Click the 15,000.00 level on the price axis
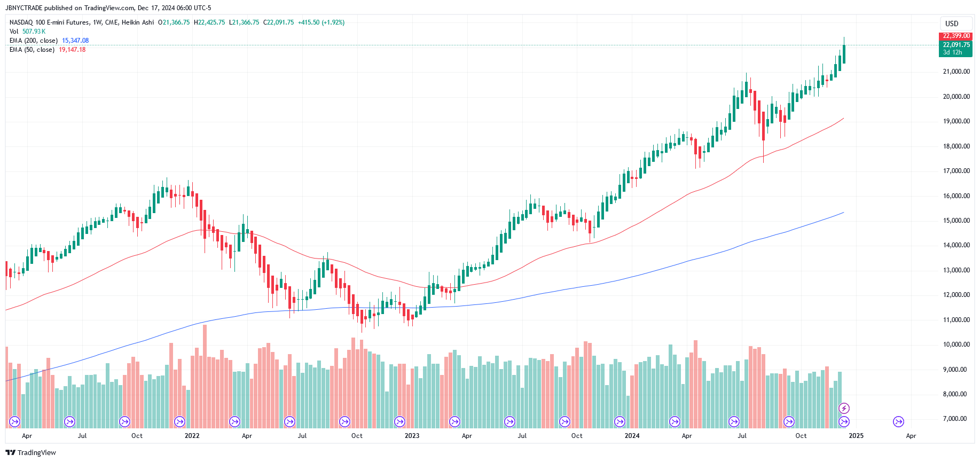The height and width of the screenshot is (462, 980). click(956, 221)
